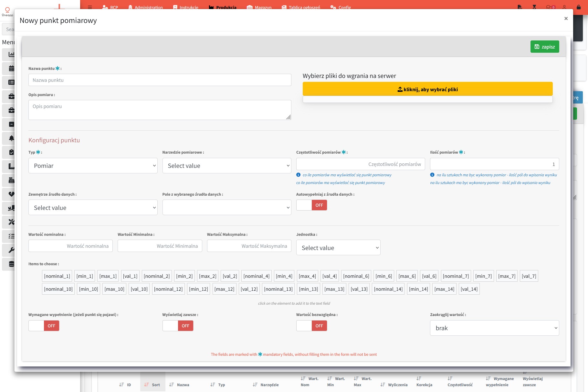Click info icon beside Częstotliwość hint text

click(298, 175)
